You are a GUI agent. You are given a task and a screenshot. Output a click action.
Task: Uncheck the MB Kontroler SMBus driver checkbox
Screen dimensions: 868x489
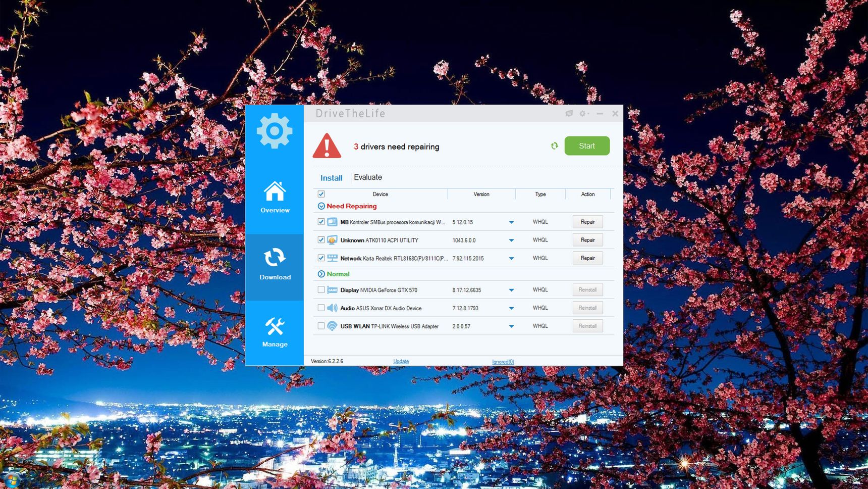point(321,222)
